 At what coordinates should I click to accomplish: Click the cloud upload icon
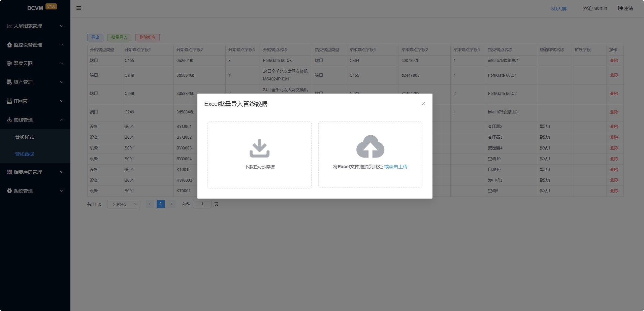370,147
